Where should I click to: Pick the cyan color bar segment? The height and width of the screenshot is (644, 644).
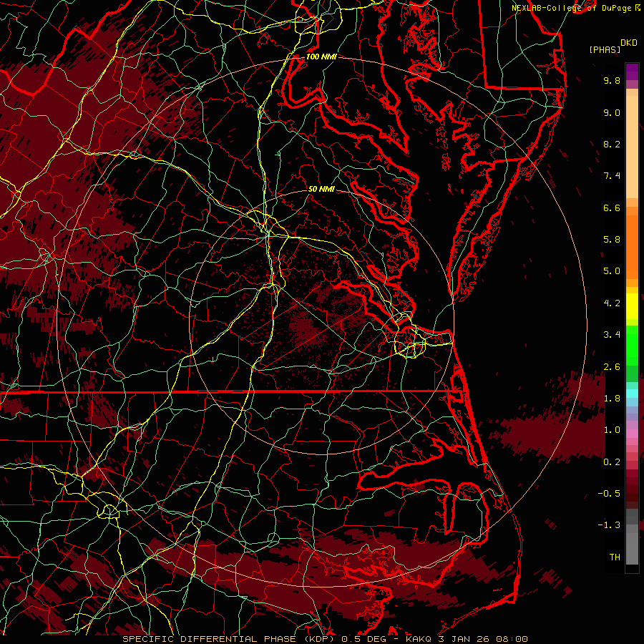[632, 394]
